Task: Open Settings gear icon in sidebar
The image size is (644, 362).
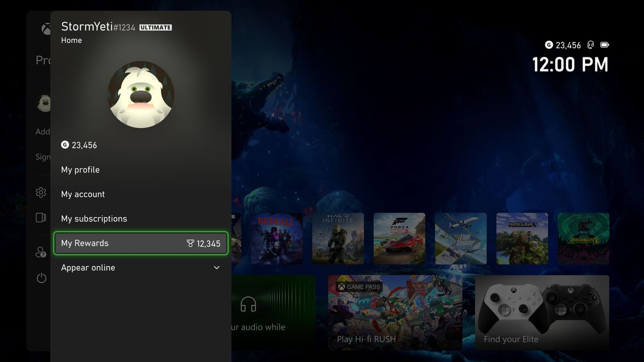Action: point(41,193)
